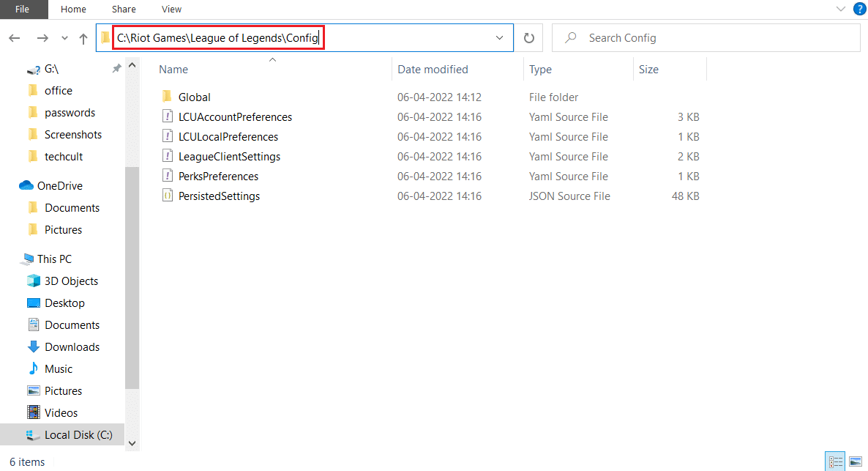Switch to the View ribbon tab
868x471 pixels.
(x=171, y=10)
